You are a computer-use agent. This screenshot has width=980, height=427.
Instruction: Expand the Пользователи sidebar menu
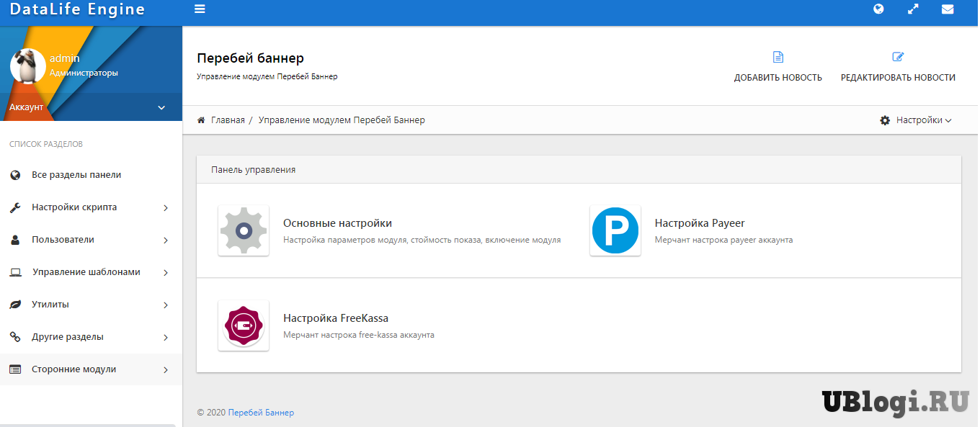[90, 240]
